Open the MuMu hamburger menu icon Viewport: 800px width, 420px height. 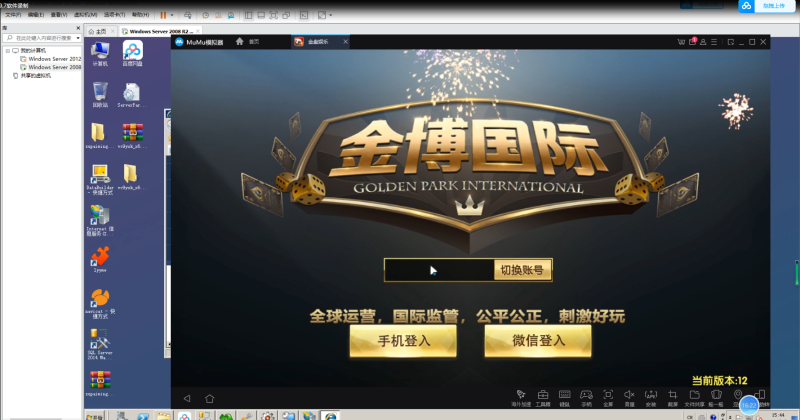(714, 42)
